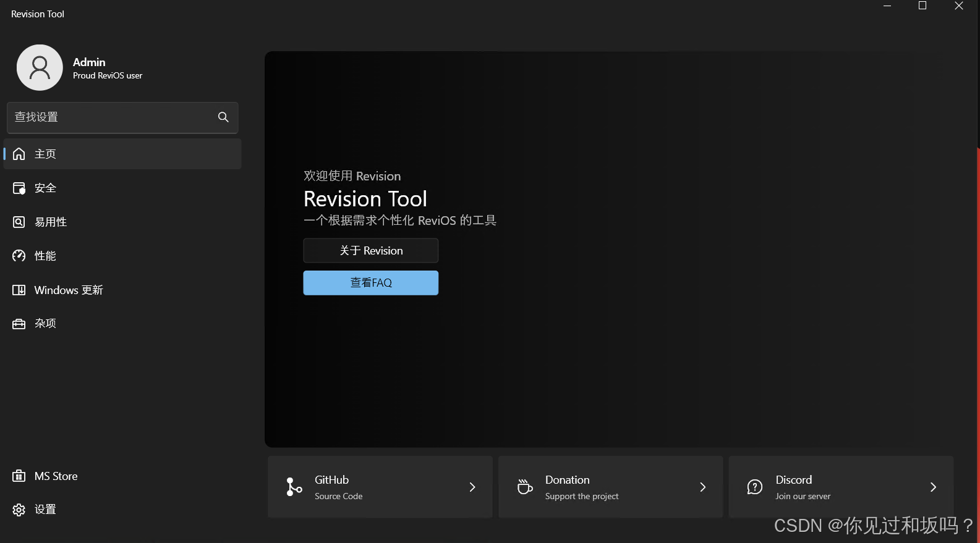Open the Donation support card
980x543 pixels.
click(x=611, y=487)
